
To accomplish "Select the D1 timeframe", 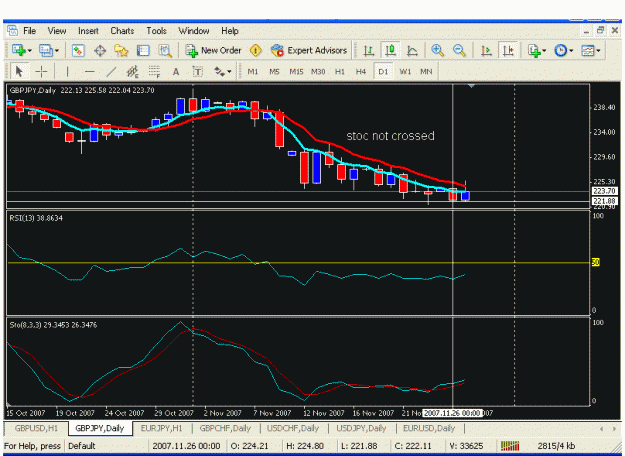I will tap(383, 72).
